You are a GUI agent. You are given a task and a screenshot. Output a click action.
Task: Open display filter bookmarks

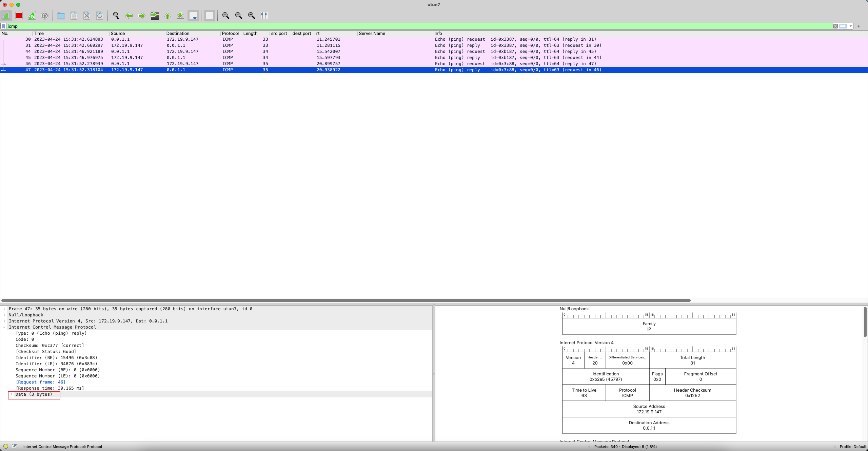tap(3, 26)
